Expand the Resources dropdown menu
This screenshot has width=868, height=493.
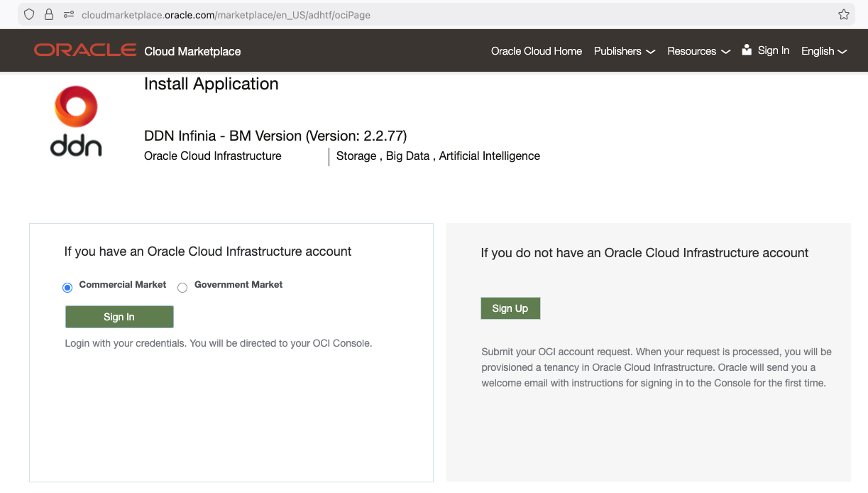[x=698, y=51]
